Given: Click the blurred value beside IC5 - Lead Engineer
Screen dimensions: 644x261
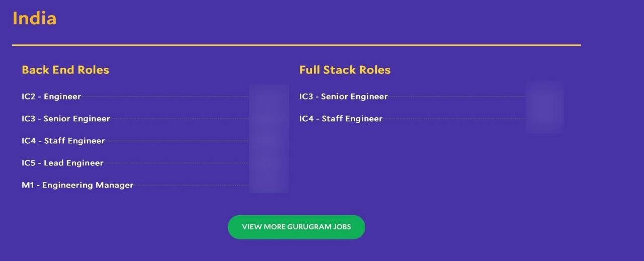Looking at the screenshot, I should coord(269,163).
